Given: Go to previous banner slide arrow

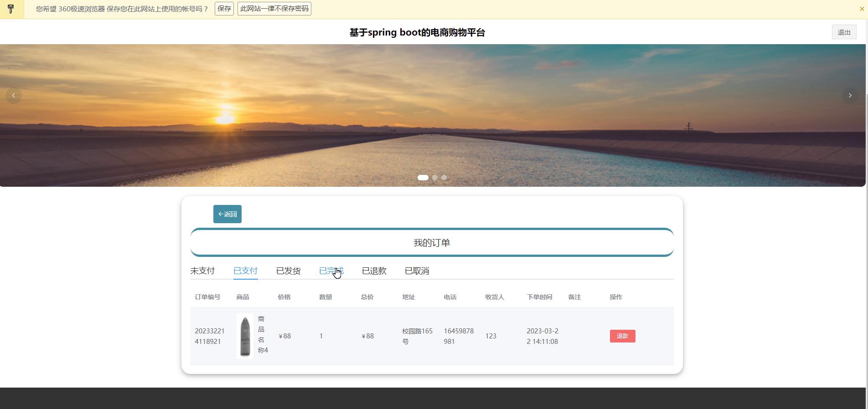Looking at the screenshot, I should [14, 96].
